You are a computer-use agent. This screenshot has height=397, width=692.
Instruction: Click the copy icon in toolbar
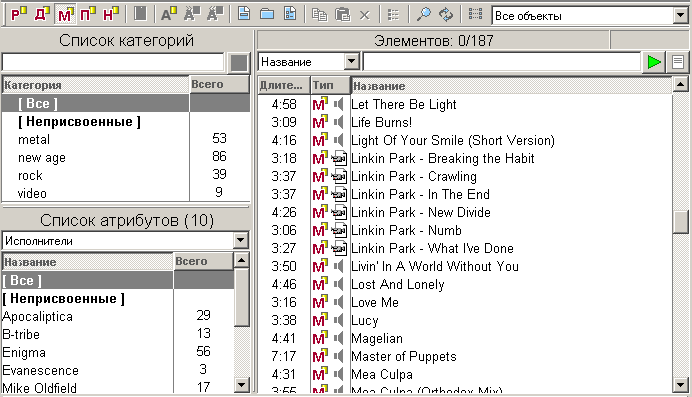[x=320, y=15]
